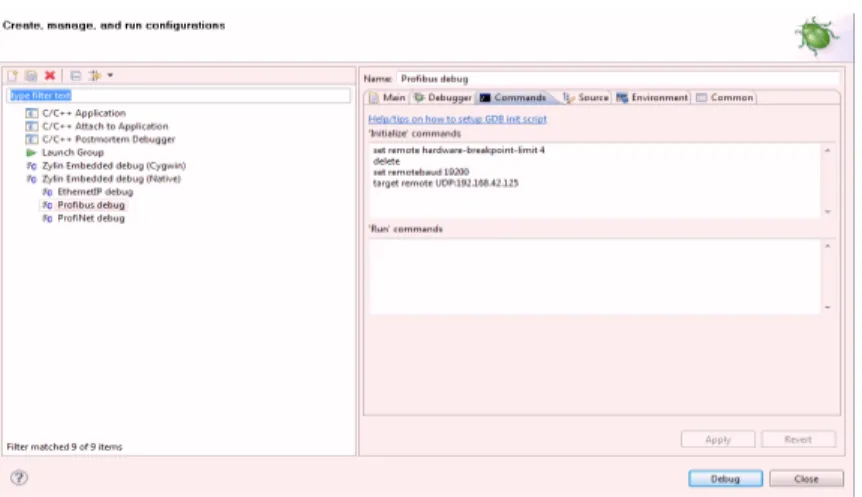Switch to the Main tab
The height and width of the screenshot is (497, 862).
tap(387, 97)
